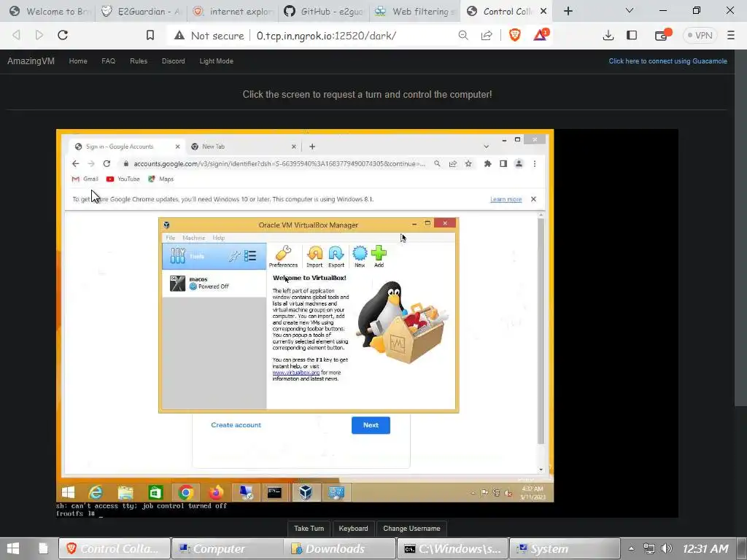Click remote Chrome profile avatar icon
Image resolution: width=747 pixels, height=560 pixels.
519,164
